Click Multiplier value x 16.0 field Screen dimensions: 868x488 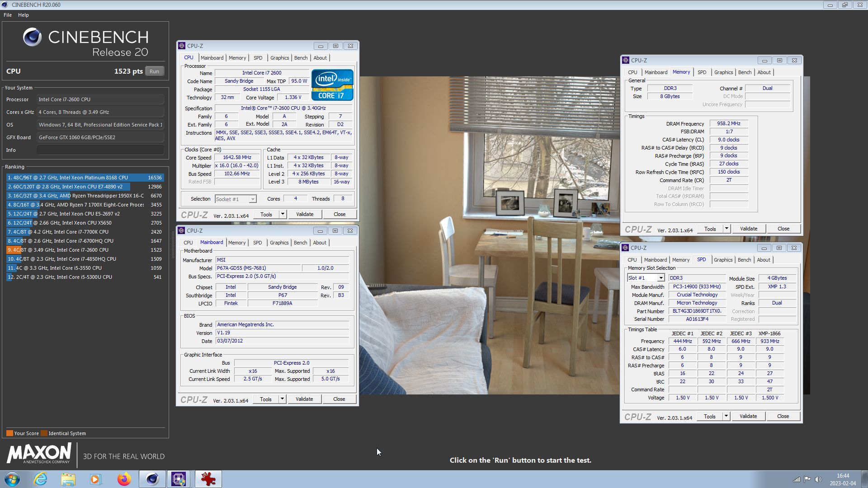point(237,166)
